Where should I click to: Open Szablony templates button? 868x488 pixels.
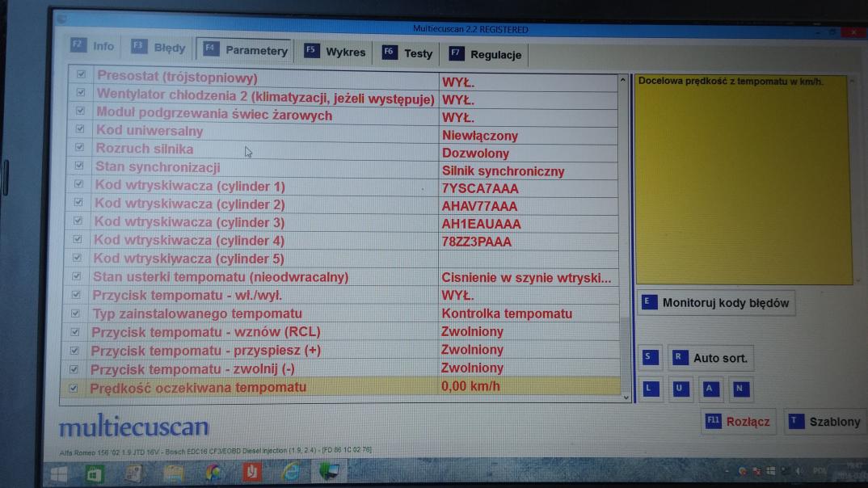pyautogui.click(x=825, y=422)
